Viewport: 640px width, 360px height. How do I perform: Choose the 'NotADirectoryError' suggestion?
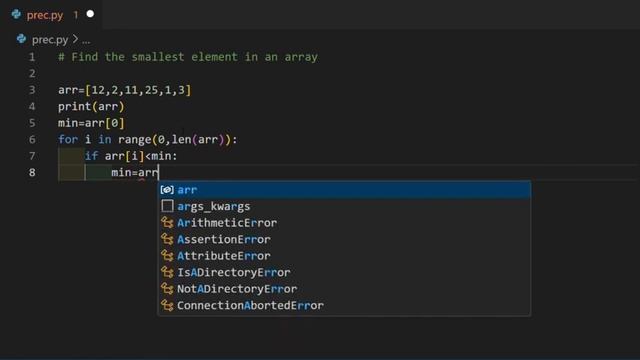(344, 289)
